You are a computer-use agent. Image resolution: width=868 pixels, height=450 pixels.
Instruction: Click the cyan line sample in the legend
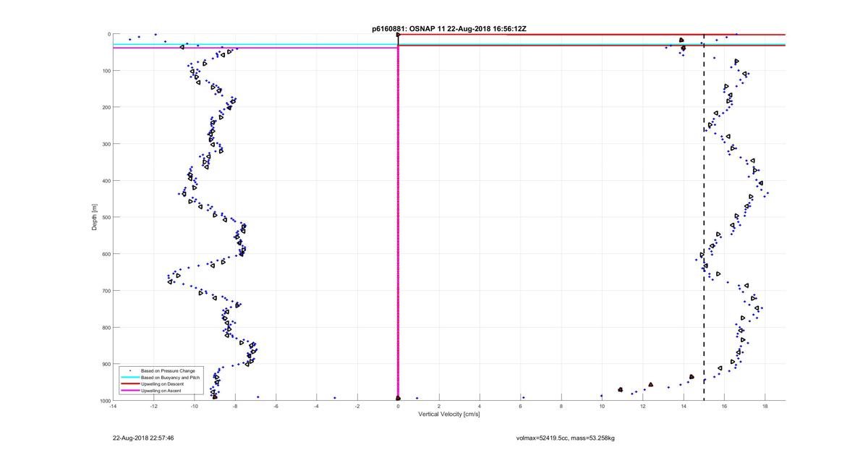tap(129, 377)
